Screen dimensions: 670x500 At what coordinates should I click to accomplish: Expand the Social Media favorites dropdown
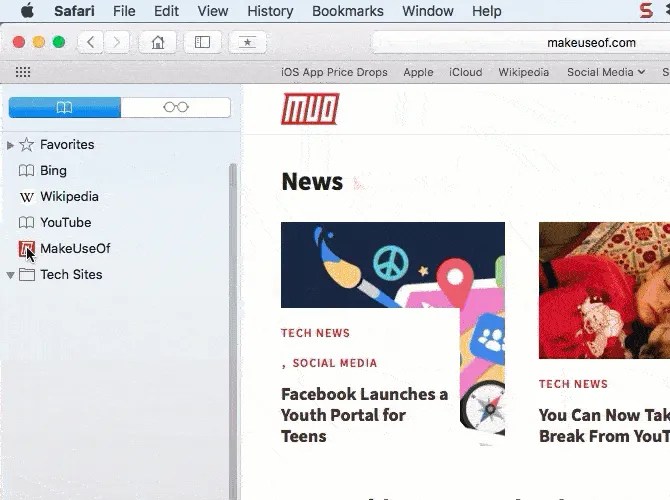[606, 72]
